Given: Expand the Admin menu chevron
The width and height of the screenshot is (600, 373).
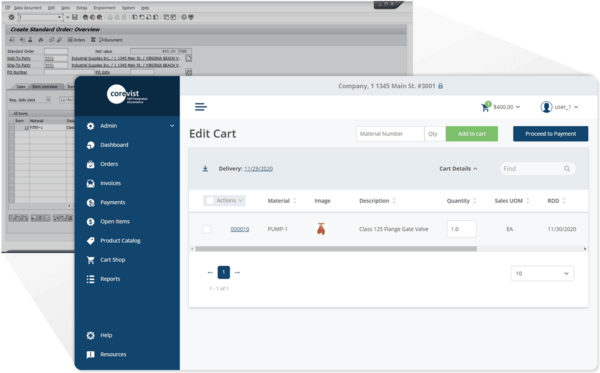Looking at the screenshot, I should [172, 126].
